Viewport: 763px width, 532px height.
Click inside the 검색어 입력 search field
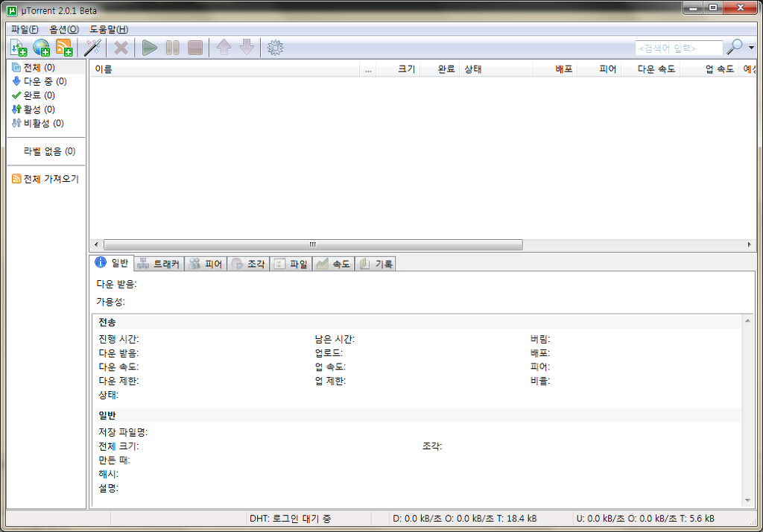click(x=678, y=48)
